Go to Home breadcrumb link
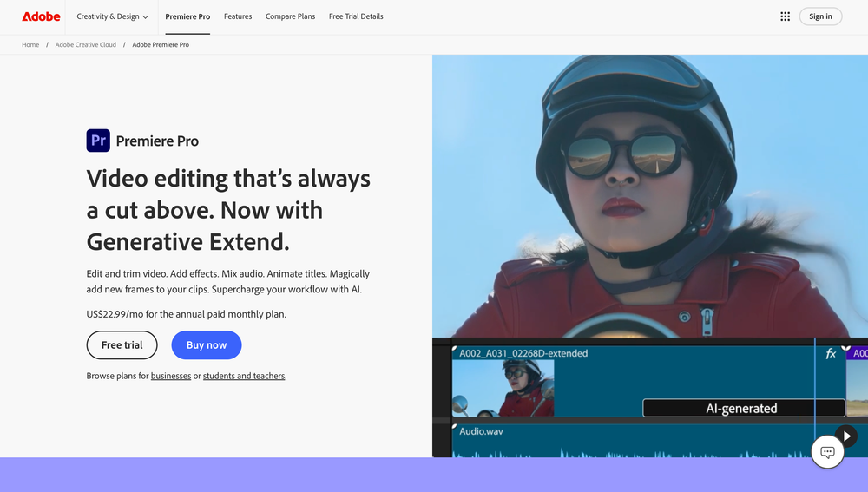 [x=30, y=45]
